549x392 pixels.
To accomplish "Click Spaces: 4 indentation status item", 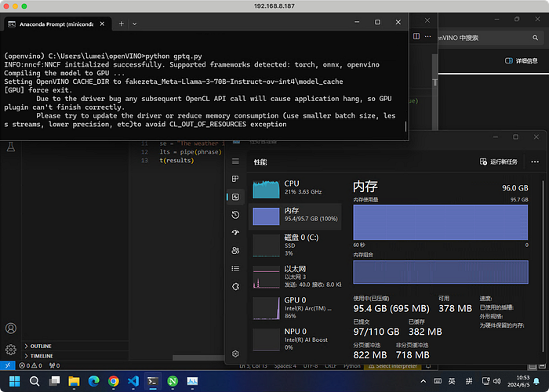I will 285,366.
